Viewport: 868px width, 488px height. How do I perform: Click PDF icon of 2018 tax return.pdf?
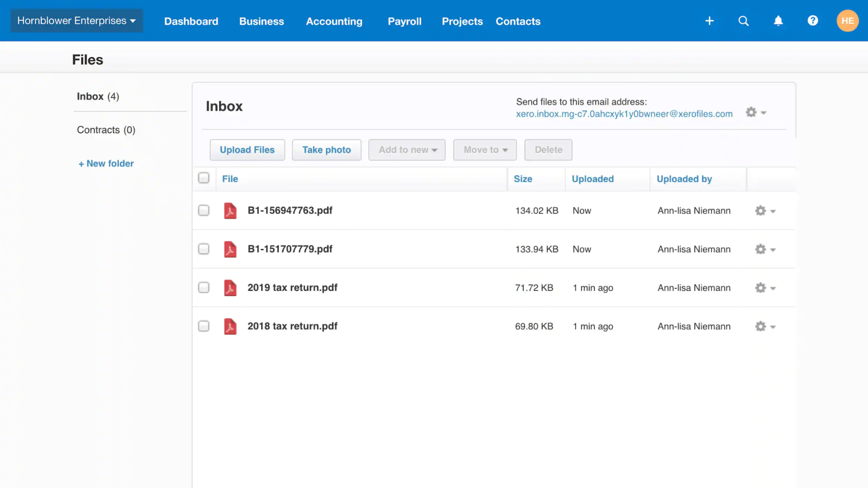[230, 326]
